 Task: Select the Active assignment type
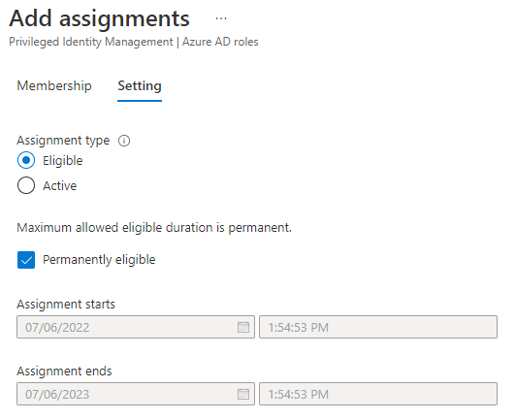pos(26,185)
